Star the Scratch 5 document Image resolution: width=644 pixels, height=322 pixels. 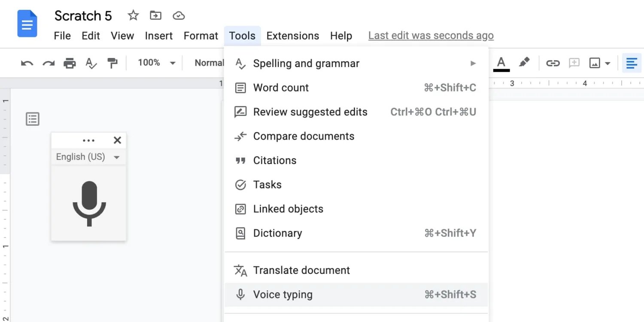coord(134,16)
